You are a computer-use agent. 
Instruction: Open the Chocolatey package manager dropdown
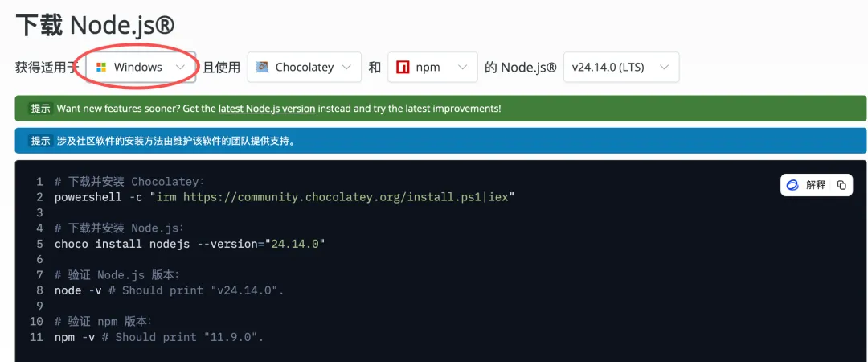point(305,67)
